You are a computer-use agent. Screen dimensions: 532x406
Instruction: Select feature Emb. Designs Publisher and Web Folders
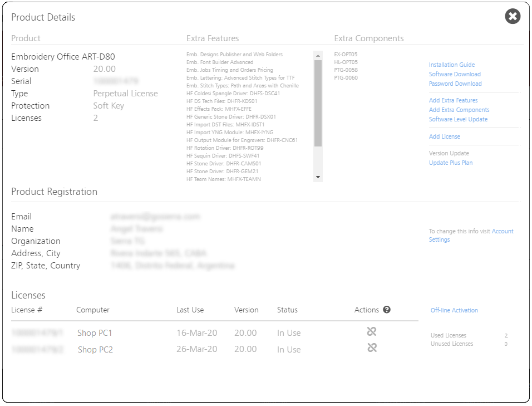click(x=234, y=55)
